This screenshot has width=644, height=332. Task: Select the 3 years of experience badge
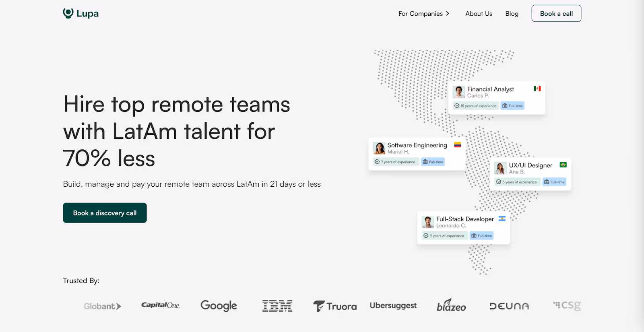coord(517,182)
